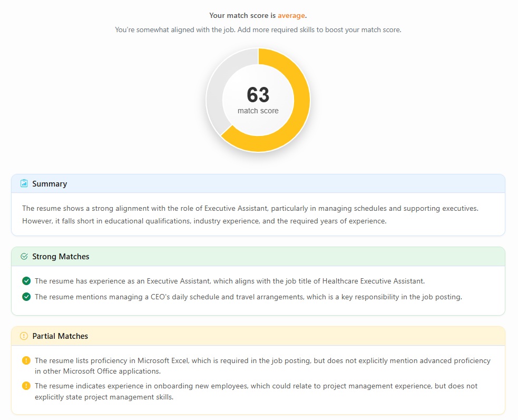The image size is (518, 420).
Task: Click the Your match score heading
Action: [x=258, y=15]
